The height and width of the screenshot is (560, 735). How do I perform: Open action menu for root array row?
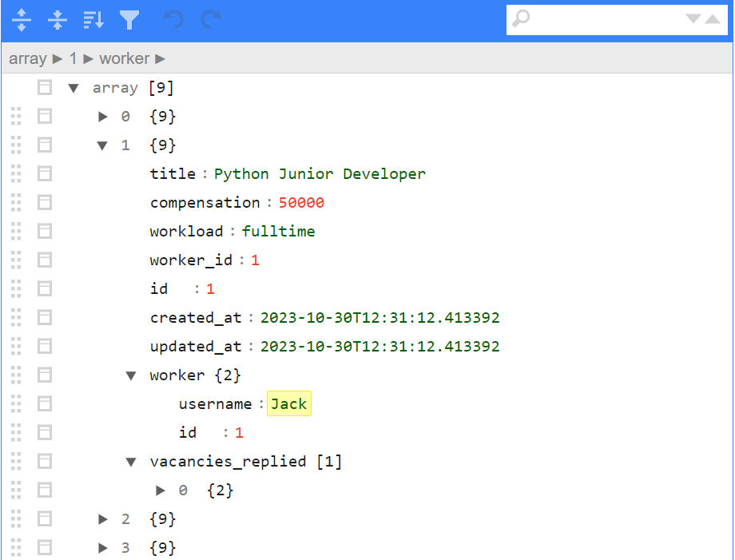click(x=45, y=88)
